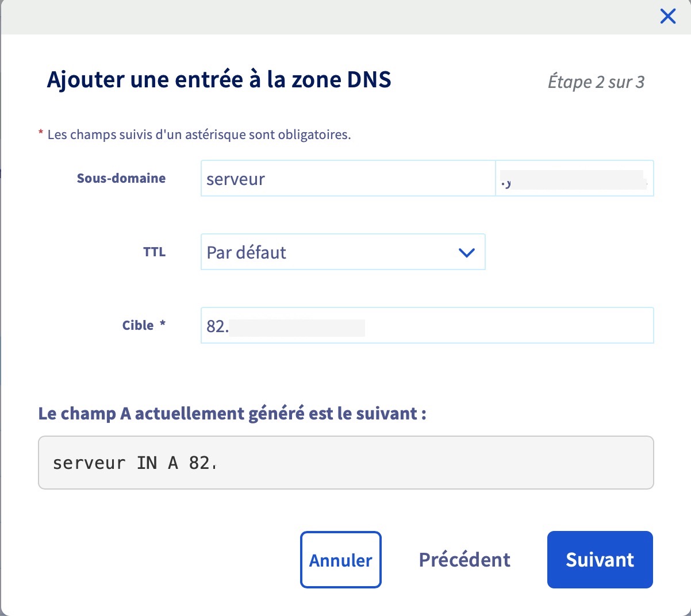Viewport: 691px width, 616px height.
Task: Go back with the Précédent button
Action: 464,560
